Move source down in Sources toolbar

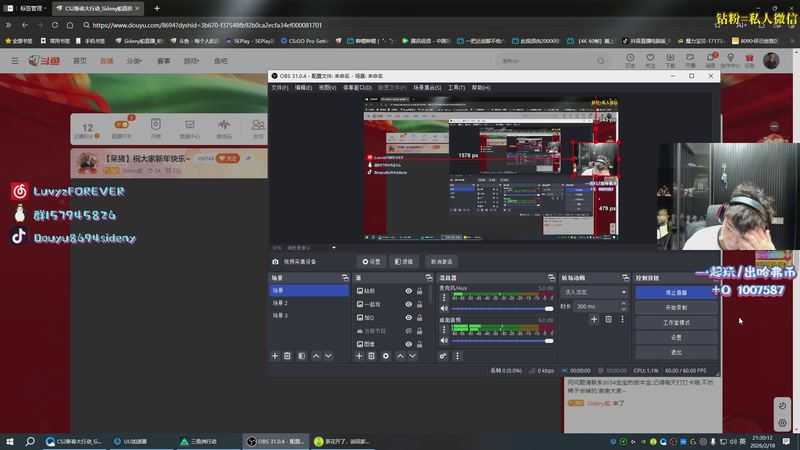tap(412, 356)
